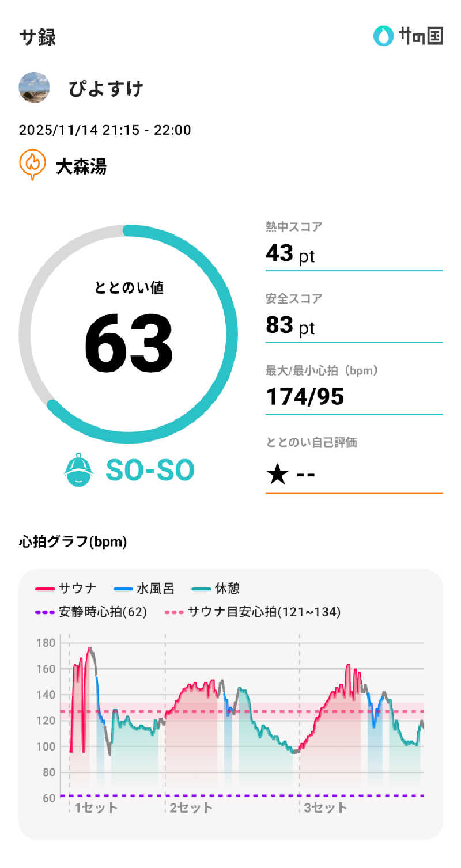Tap the 熱中スコア 43 pt value

pos(290,253)
